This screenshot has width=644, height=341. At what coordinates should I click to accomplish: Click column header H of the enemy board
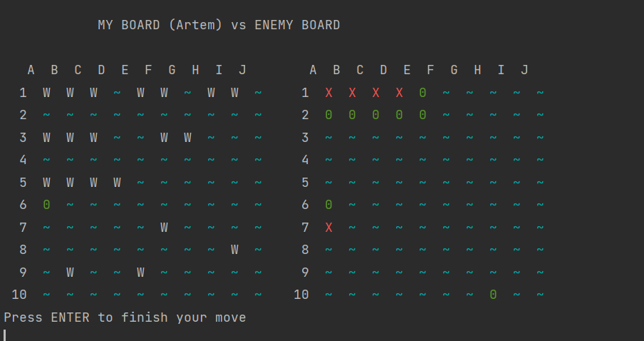[478, 70]
